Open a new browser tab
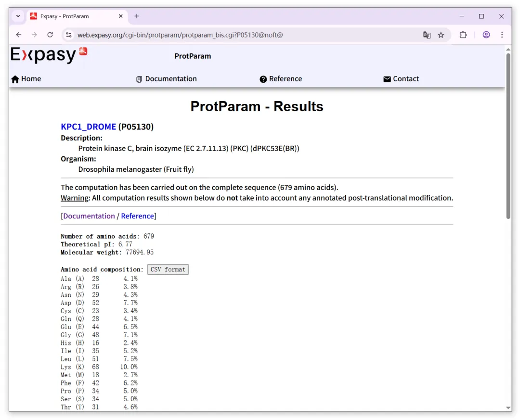 [137, 16]
